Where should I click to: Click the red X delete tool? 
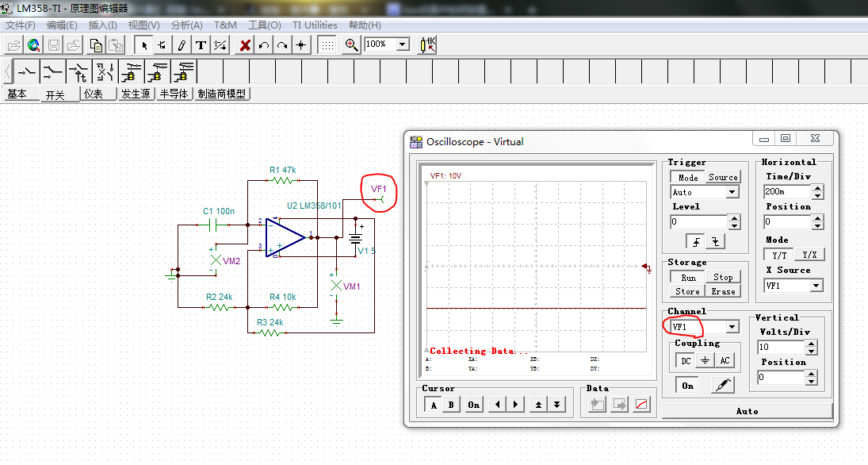coord(245,45)
